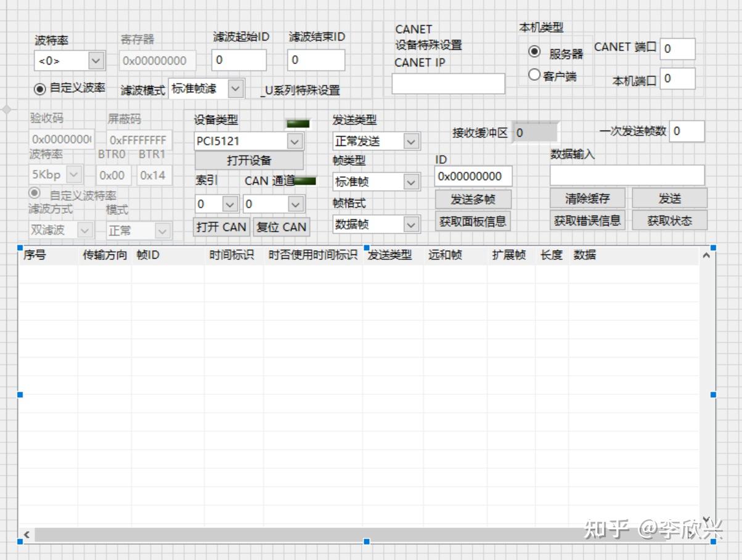Click the 发送多帧 button

click(x=473, y=199)
